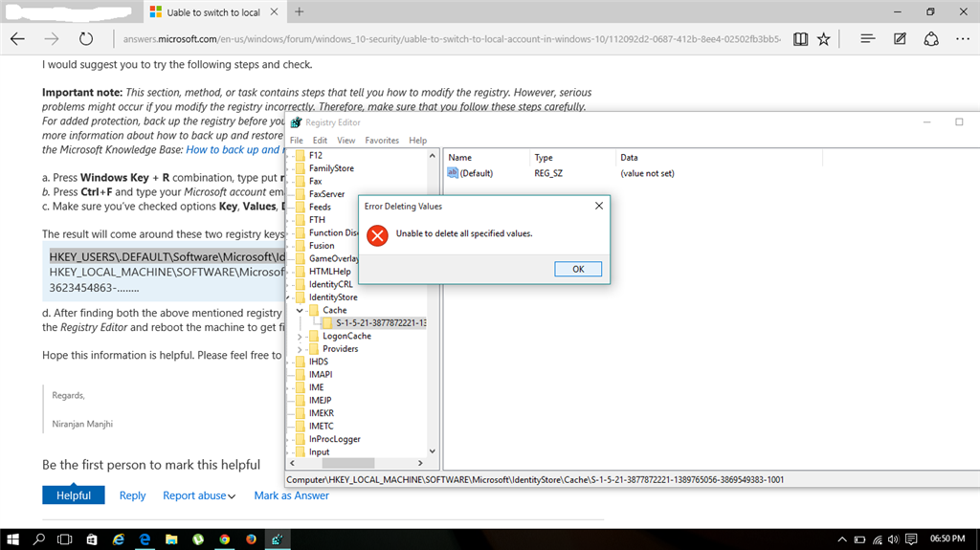Open the Report abuse dropdown

click(199, 495)
